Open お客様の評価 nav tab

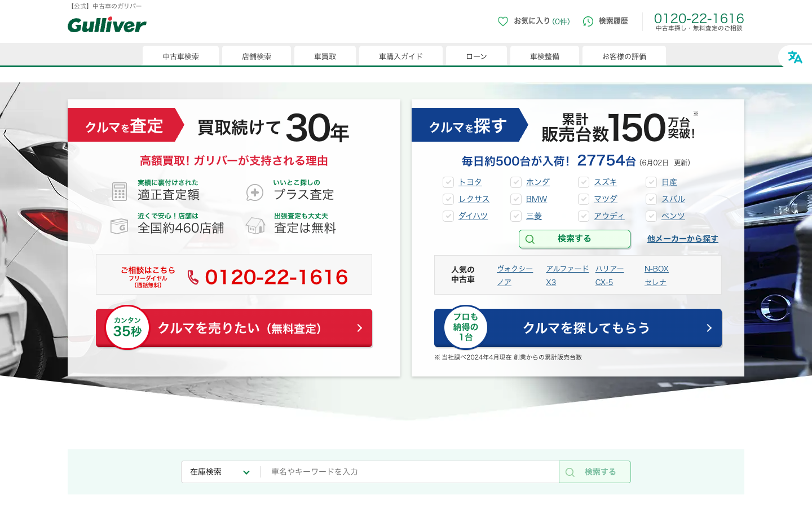pyautogui.click(x=624, y=56)
